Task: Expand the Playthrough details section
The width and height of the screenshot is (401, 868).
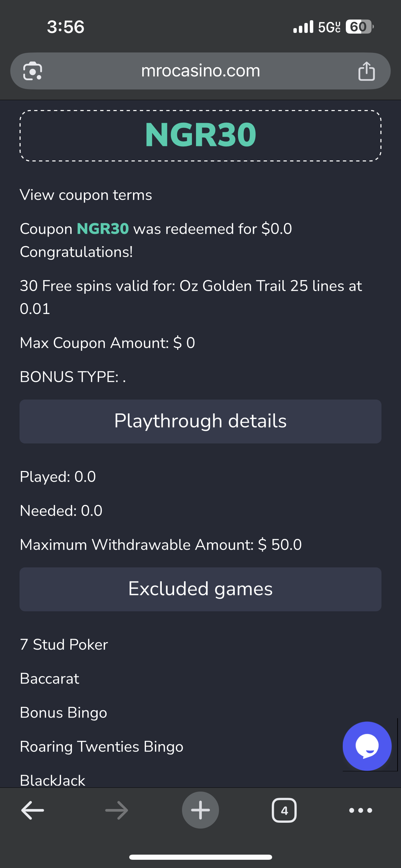Action: 200,421
